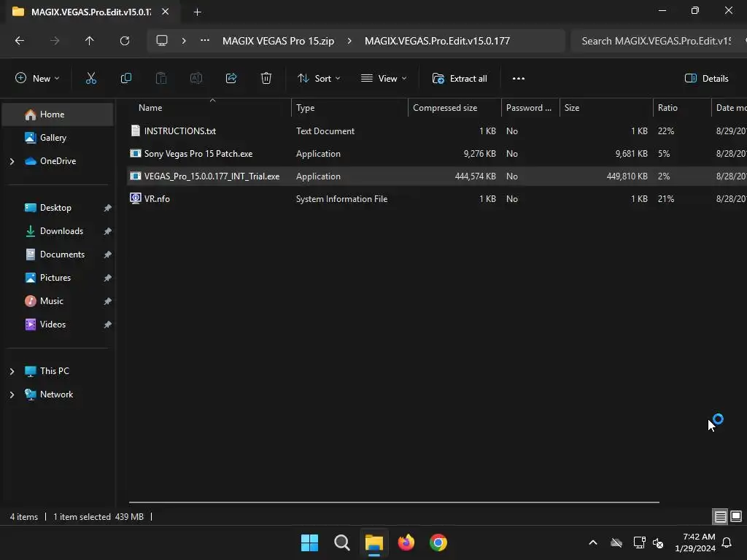Launch Chrome from taskbar
The width and height of the screenshot is (747, 560).
tap(438, 542)
